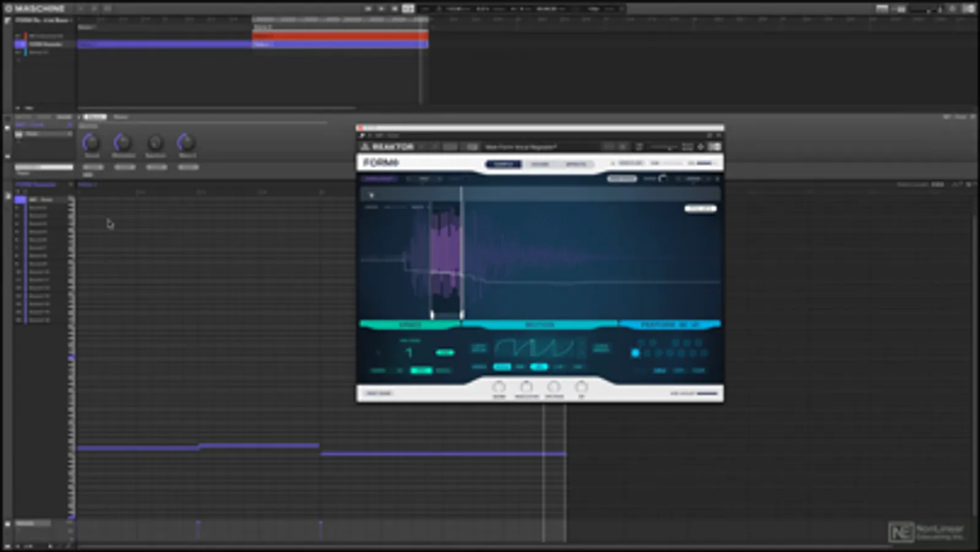Select the red pattern clip in arranger
Viewport: 980px width, 552px height.
pos(340,36)
